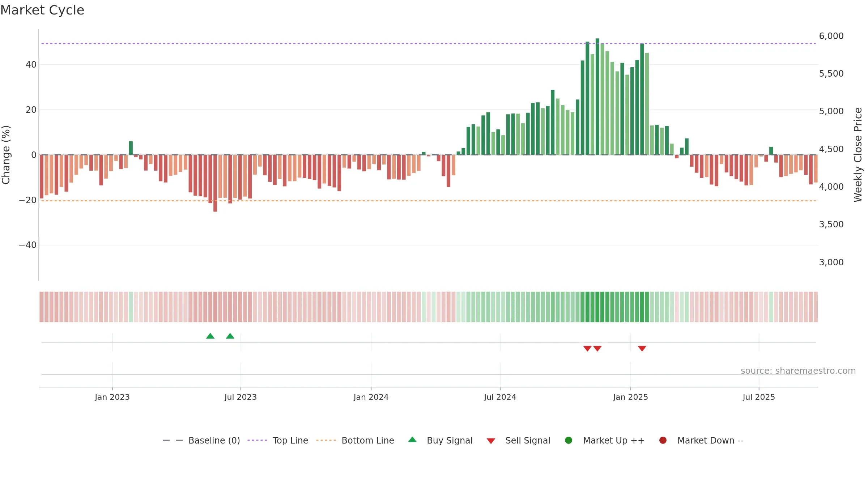The width and height of the screenshot is (868, 488).
Task: Click the first green buy signal triangle
Action: 210,336
